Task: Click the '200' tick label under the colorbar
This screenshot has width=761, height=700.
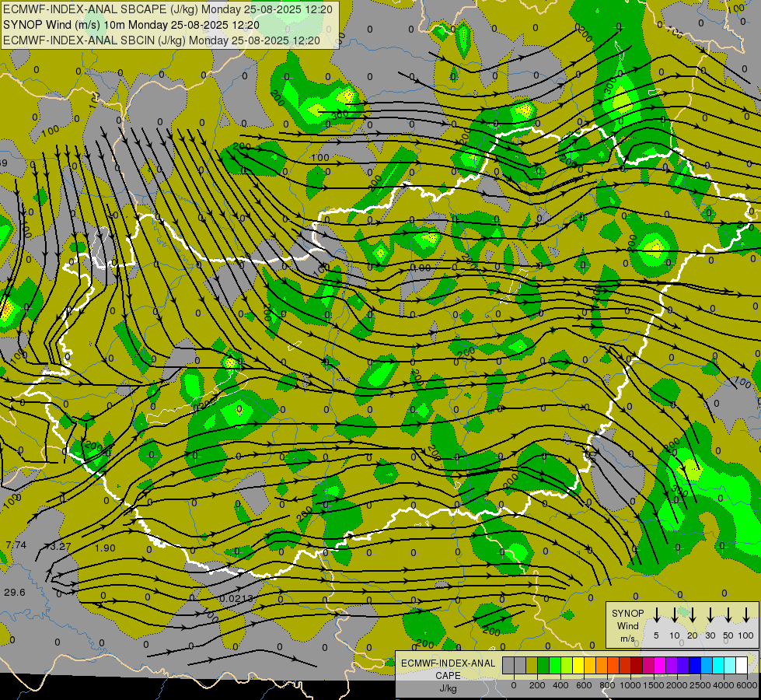Action: (537, 685)
